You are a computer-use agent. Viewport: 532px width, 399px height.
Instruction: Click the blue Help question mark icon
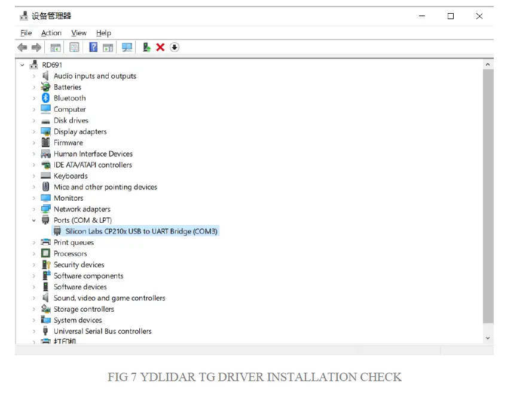(93, 47)
